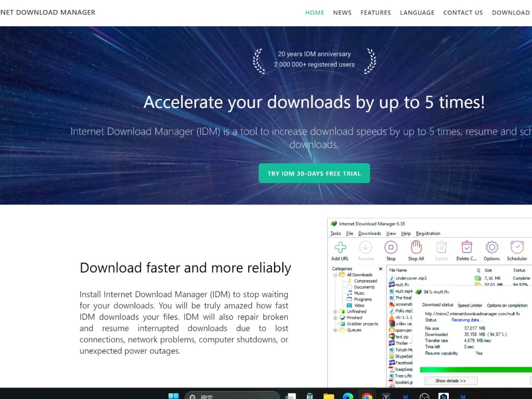This screenshot has height=399, width=532.
Task: Open File Explorer from the taskbar
Action: [x=328, y=396]
